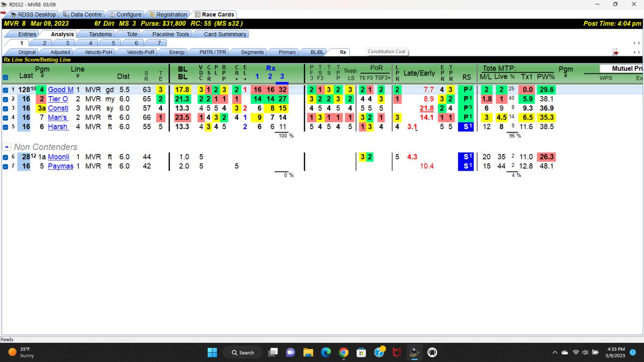Select the Entries sub-tab
The width and height of the screenshot is (644, 362).
click(27, 34)
